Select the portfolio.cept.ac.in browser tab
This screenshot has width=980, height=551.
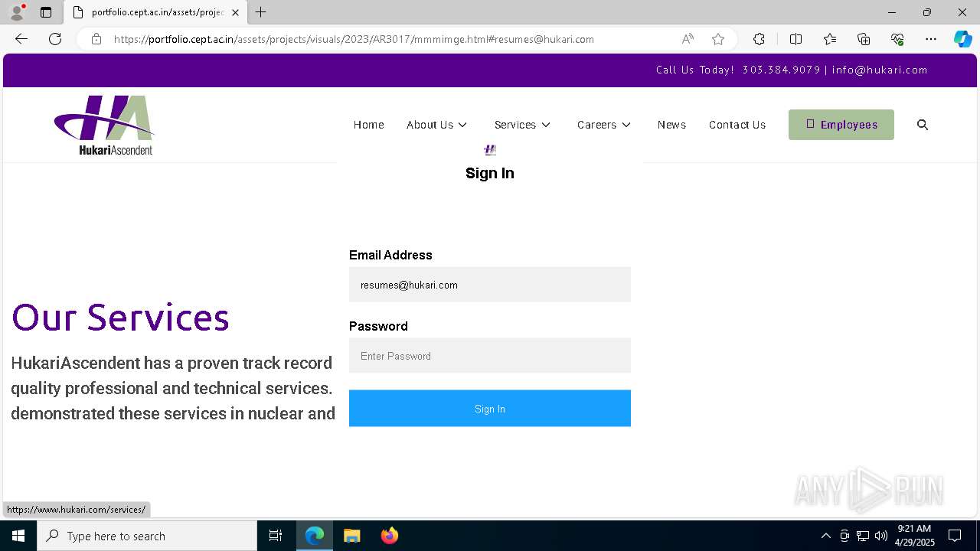[x=156, y=12]
